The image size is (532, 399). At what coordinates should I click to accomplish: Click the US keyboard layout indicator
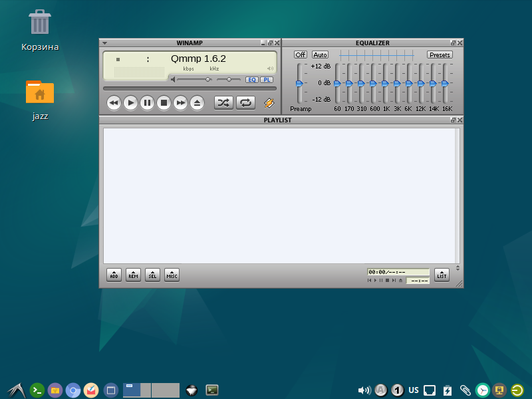click(x=414, y=390)
